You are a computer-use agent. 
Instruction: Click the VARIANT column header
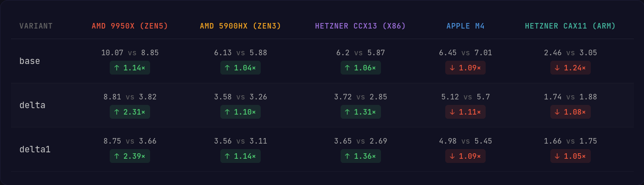pos(36,26)
